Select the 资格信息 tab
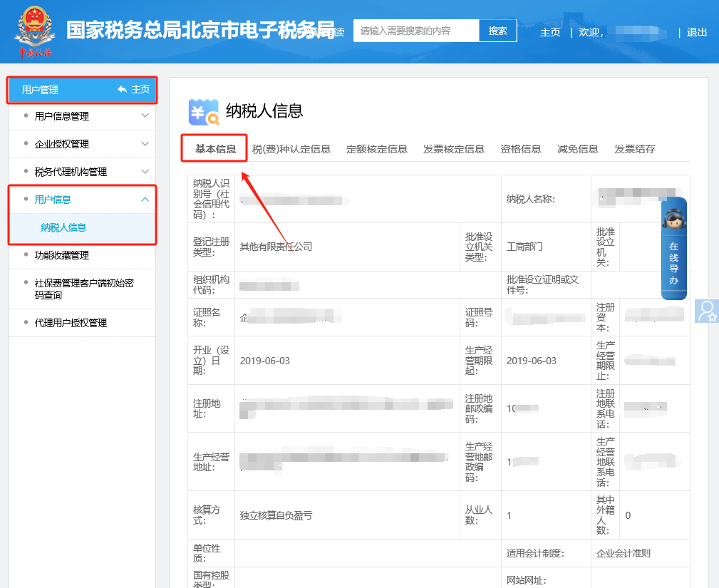Viewport: 719px width, 588px height. (x=520, y=149)
